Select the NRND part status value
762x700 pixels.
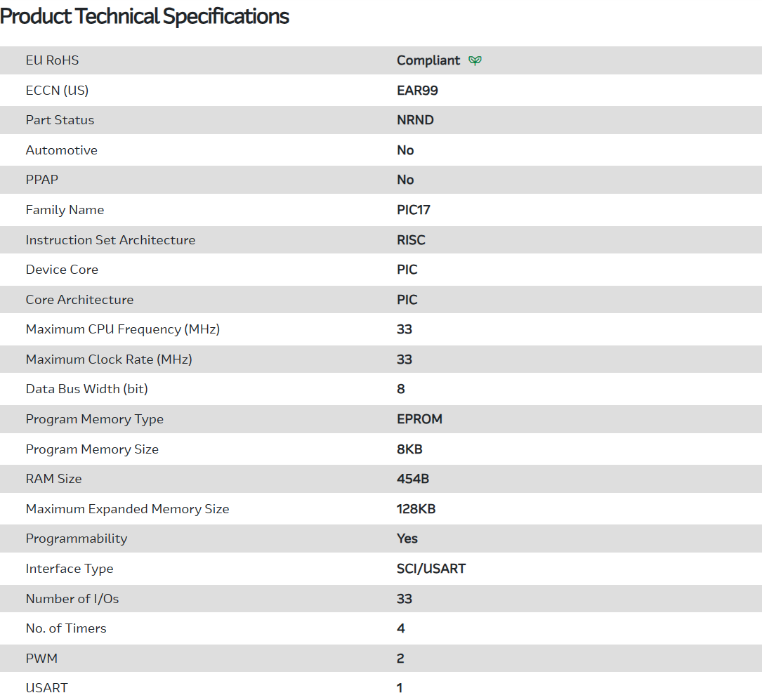[x=415, y=120]
